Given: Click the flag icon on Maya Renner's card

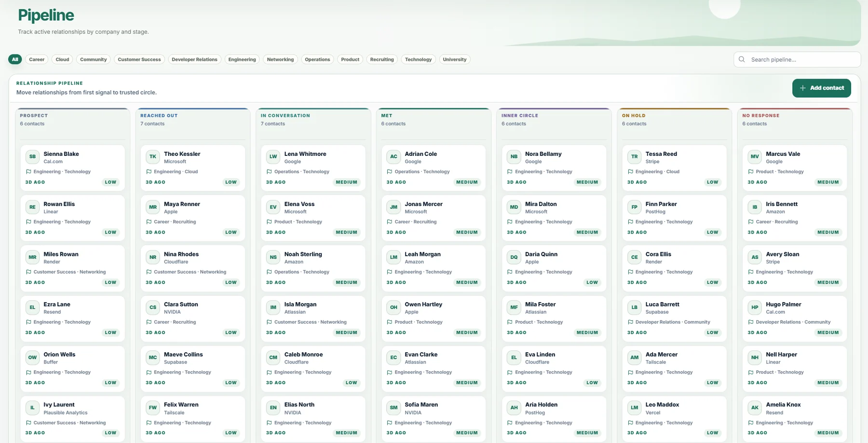Looking at the screenshot, I should point(149,222).
